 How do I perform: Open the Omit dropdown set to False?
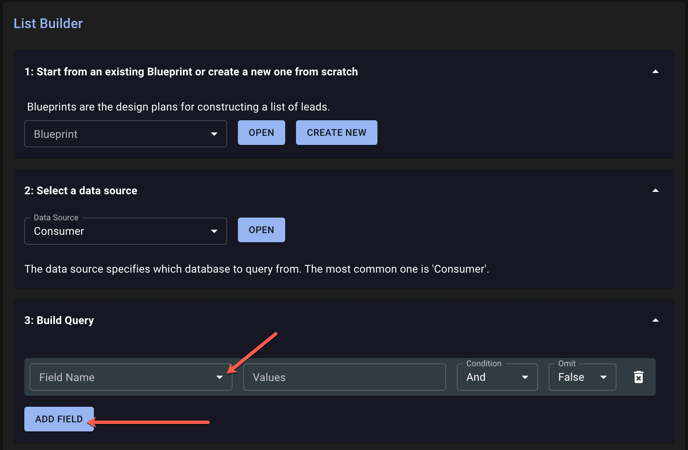(x=582, y=377)
